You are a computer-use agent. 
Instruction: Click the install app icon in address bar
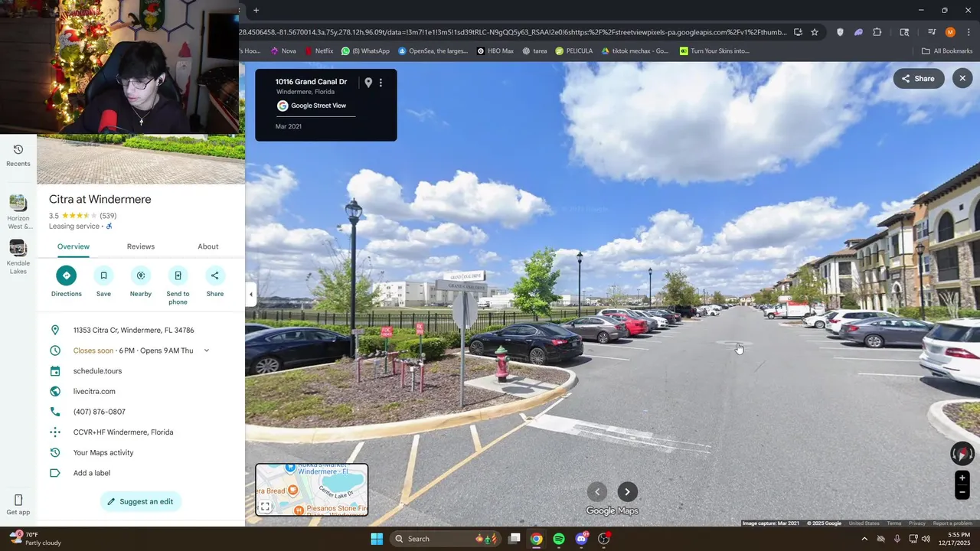click(x=798, y=32)
